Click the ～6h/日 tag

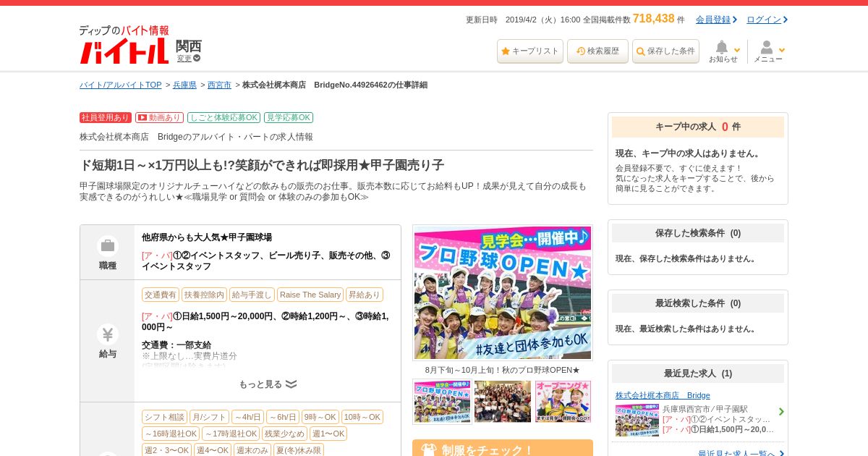tap(283, 417)
